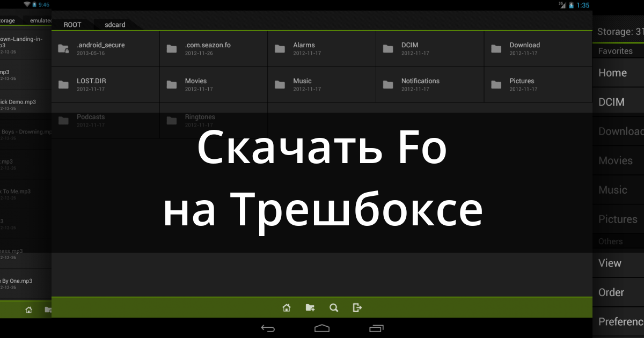Open the .com.seazon.fo folder
This screenshot has height=338, width=644.
pos(213,49)
